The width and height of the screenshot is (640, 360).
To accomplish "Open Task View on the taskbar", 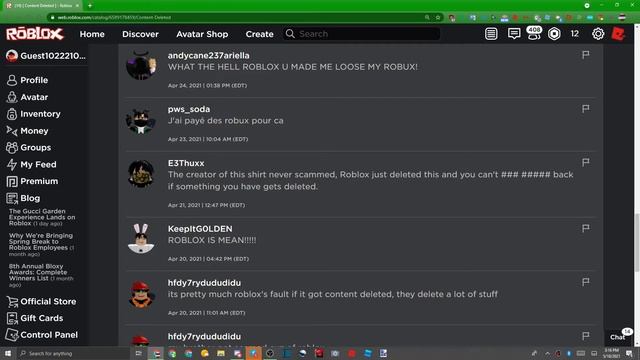I will [x=138, y=353].
